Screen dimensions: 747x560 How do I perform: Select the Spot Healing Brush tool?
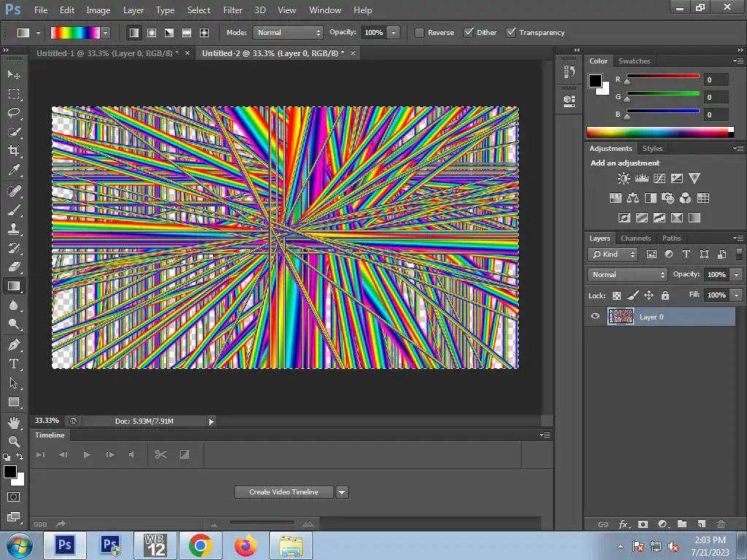click(x=14, y=191)
